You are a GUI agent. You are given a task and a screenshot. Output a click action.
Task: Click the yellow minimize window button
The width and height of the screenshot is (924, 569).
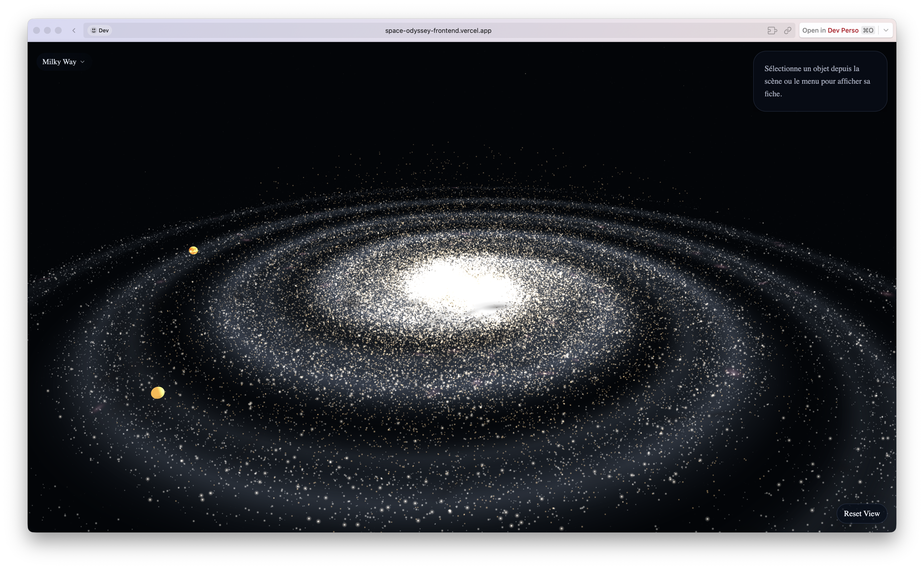click(47, 30)
